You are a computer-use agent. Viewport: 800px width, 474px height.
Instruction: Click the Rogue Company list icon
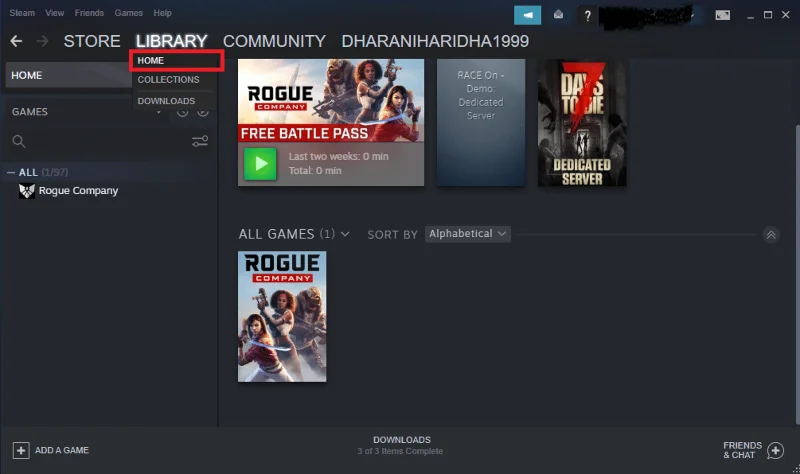pos(27,191)
